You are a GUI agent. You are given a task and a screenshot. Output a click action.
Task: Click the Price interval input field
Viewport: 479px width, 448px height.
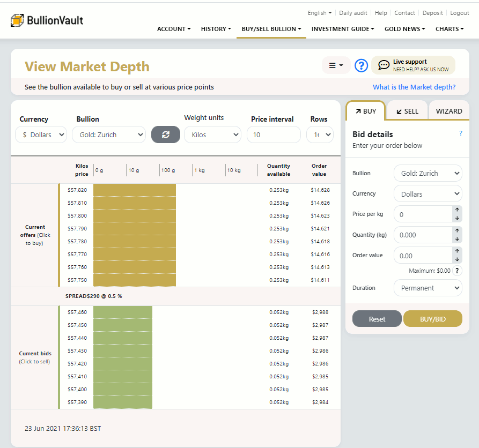[x=274, y=135]
